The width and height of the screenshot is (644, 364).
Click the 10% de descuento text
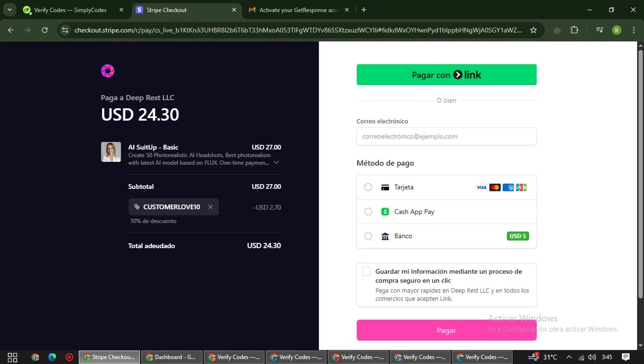[153, 221]
